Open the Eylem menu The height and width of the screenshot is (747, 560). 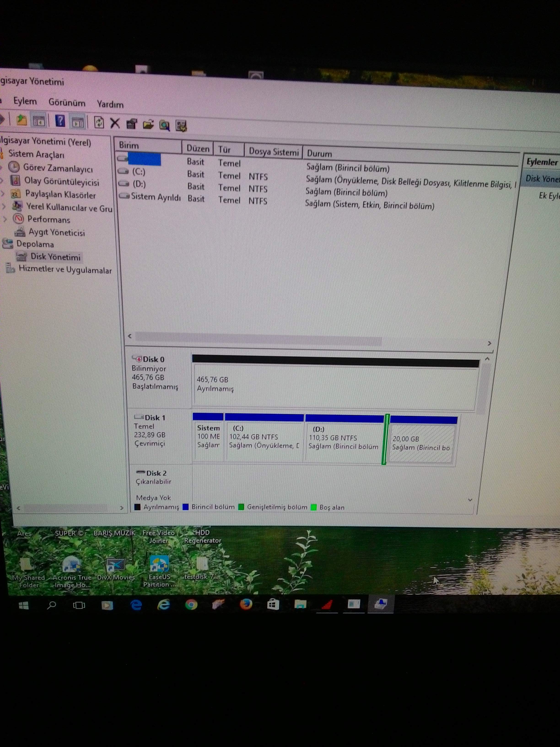[x=25, y=101]
